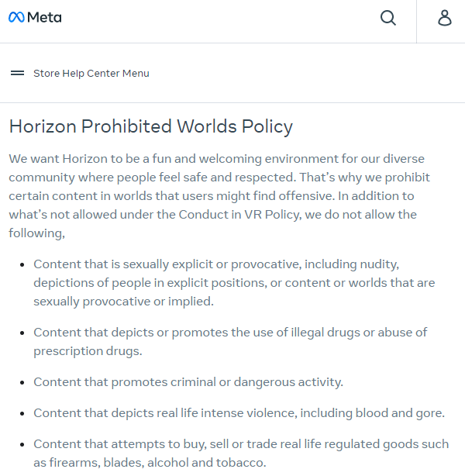Click the Meta infinity logo symbol

[16, 17]
